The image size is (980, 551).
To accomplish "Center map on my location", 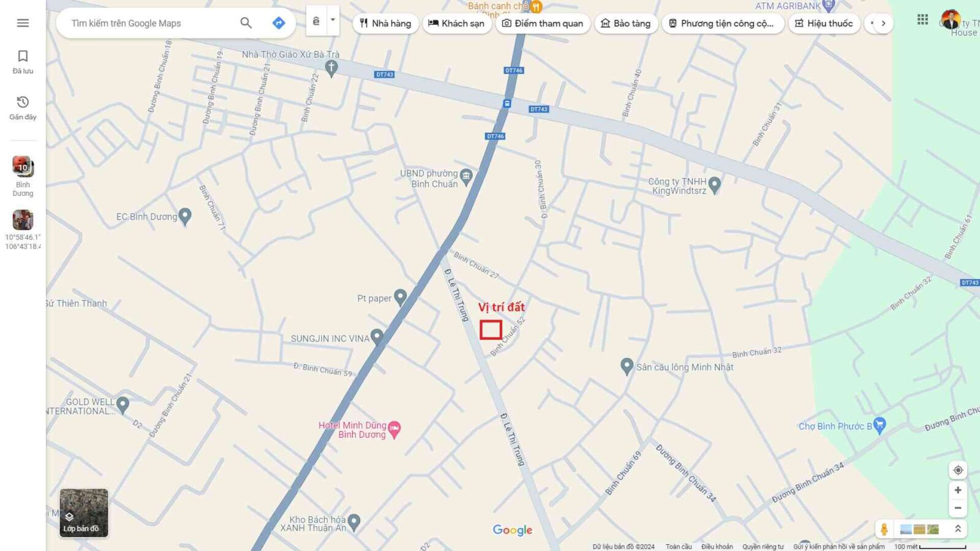I will pos(958,470).
